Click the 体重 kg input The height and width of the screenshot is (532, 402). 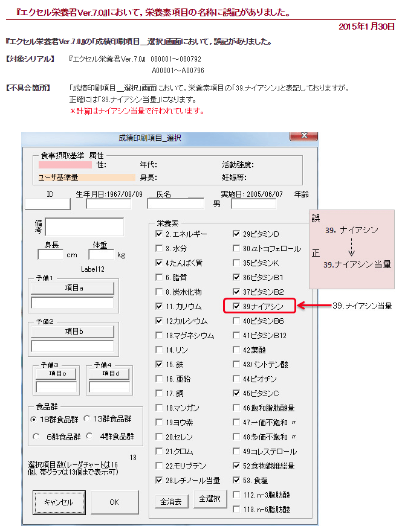101,255
